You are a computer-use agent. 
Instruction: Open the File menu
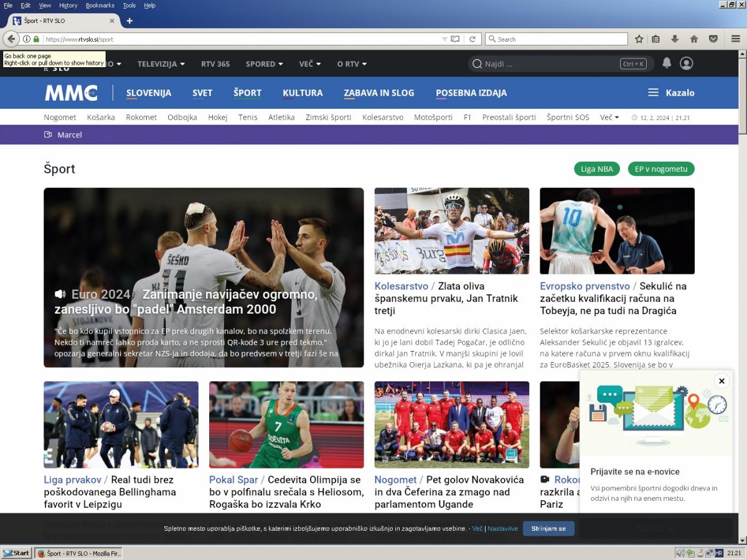[x=8, y=5]
